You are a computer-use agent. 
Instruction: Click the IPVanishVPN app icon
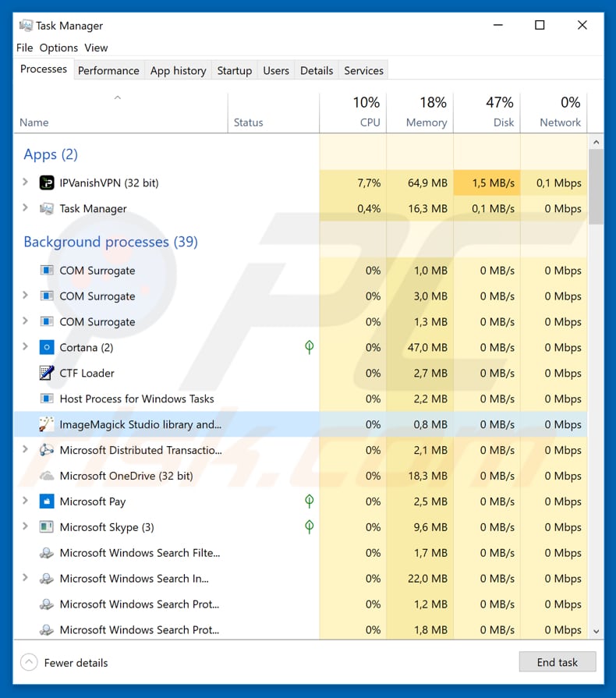pyautogui.click(x=47, y=182)
